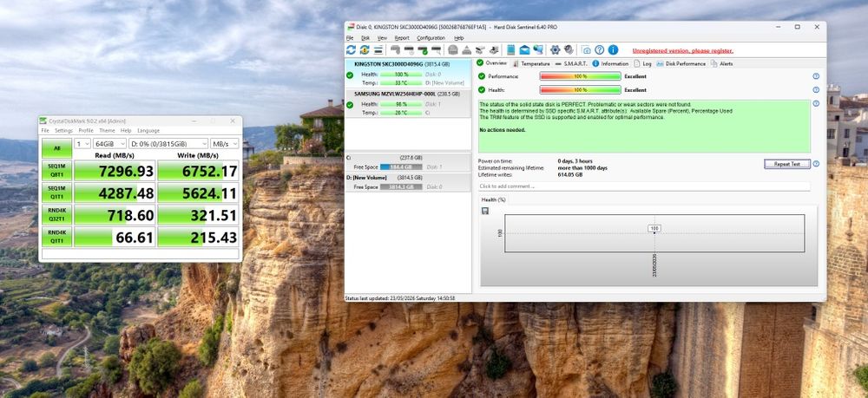Click the Click to add comment field
868x398 pixels.
click(x=644, y=186)
